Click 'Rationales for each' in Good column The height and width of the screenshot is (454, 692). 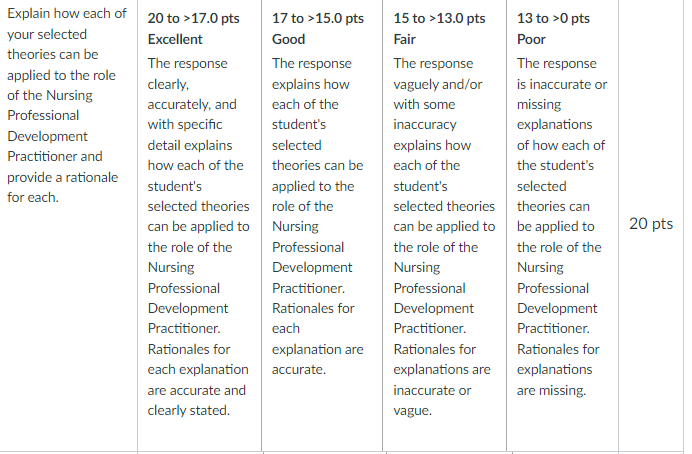click(313, 319)
